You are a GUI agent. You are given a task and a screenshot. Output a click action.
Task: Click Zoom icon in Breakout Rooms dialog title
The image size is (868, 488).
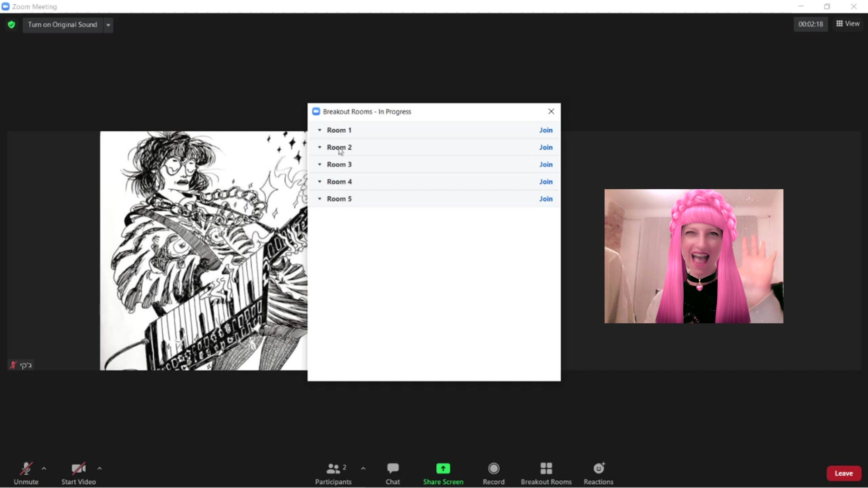point(316,111)
